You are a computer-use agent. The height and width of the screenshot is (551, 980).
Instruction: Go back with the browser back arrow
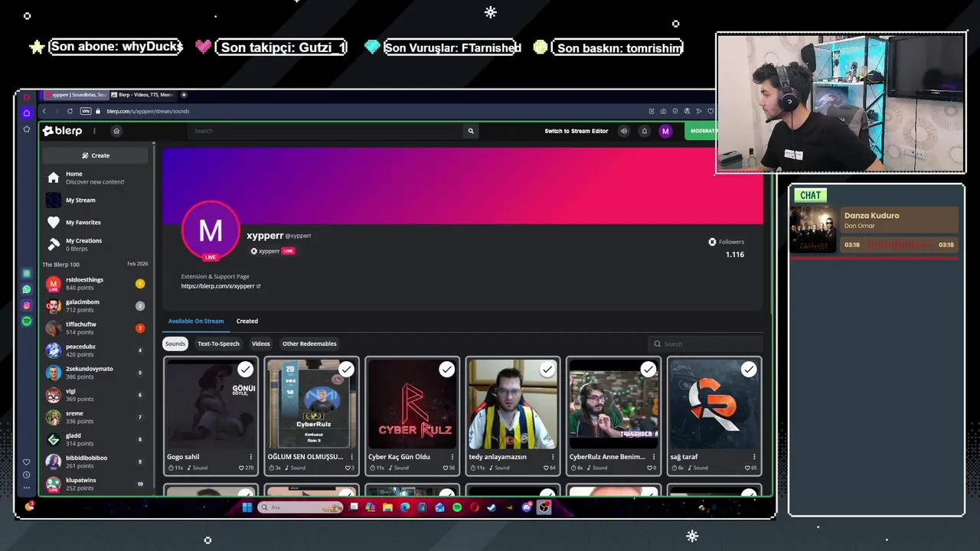(x=44, y=111)
